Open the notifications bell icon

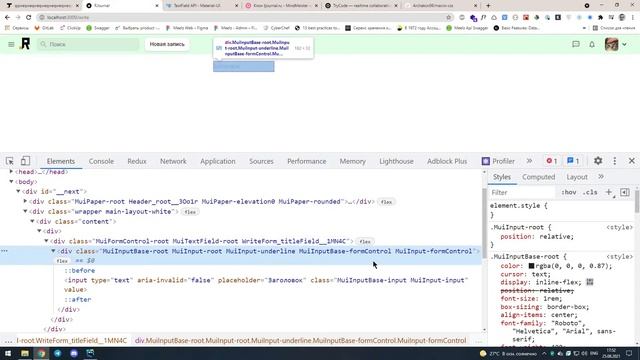592,44
